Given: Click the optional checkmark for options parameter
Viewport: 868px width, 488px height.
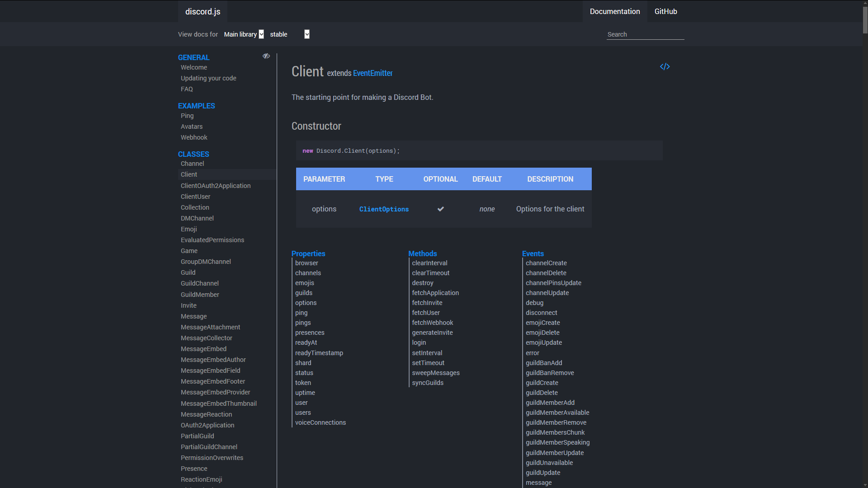Looking at the screenshot, I should click(440, 209).
